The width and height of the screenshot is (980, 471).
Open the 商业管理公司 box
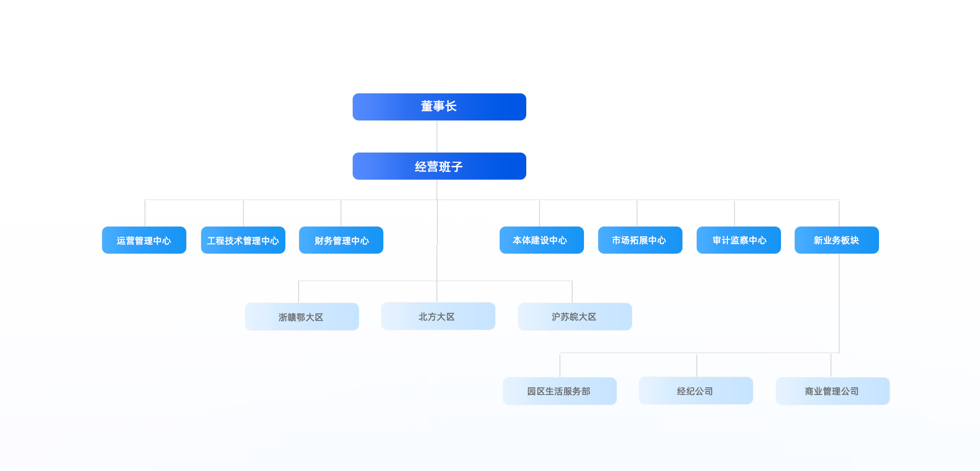point(832,391)
